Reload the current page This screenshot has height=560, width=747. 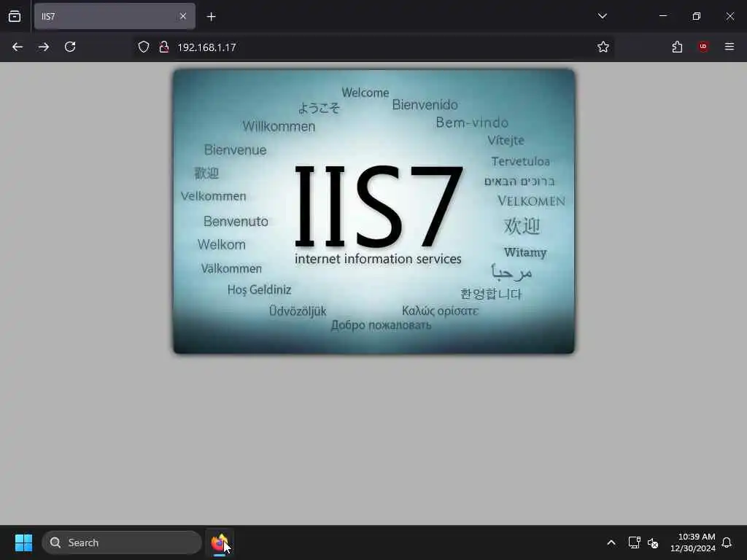pos(70,47)
